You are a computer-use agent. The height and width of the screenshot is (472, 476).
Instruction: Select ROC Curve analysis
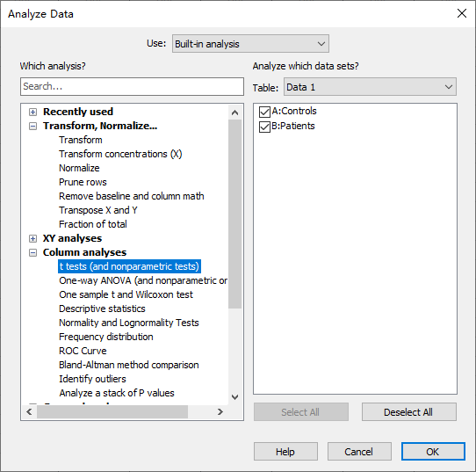coord(83,351)
